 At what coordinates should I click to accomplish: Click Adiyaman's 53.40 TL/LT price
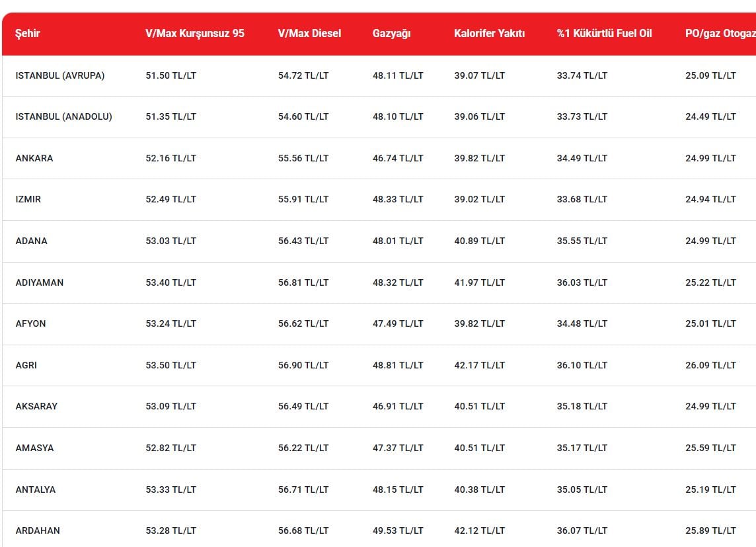170,282
